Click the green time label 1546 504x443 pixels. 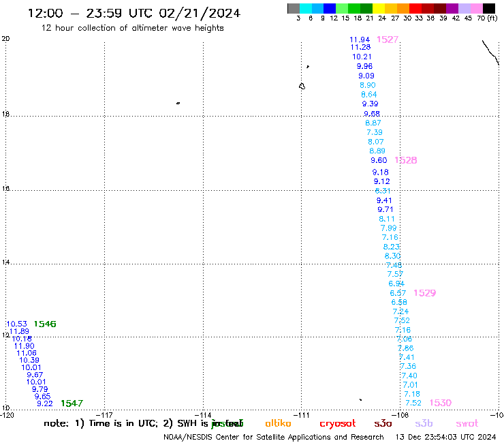tap(45, 324)
